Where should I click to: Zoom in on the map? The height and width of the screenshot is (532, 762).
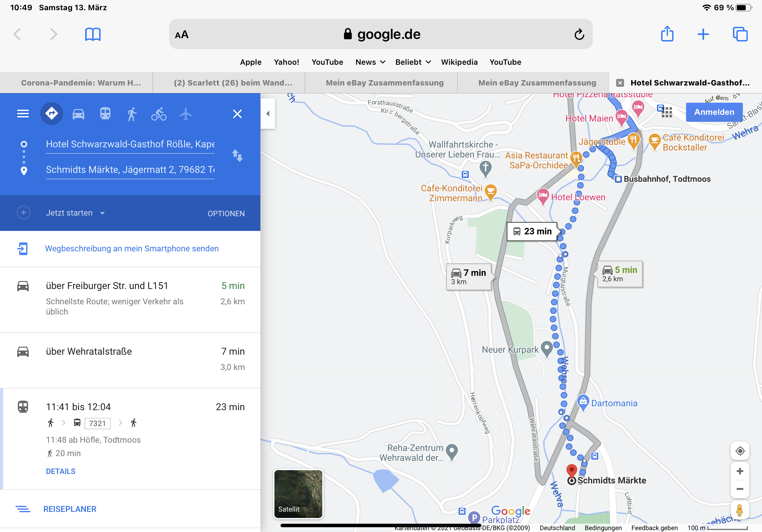coord(740,471)
